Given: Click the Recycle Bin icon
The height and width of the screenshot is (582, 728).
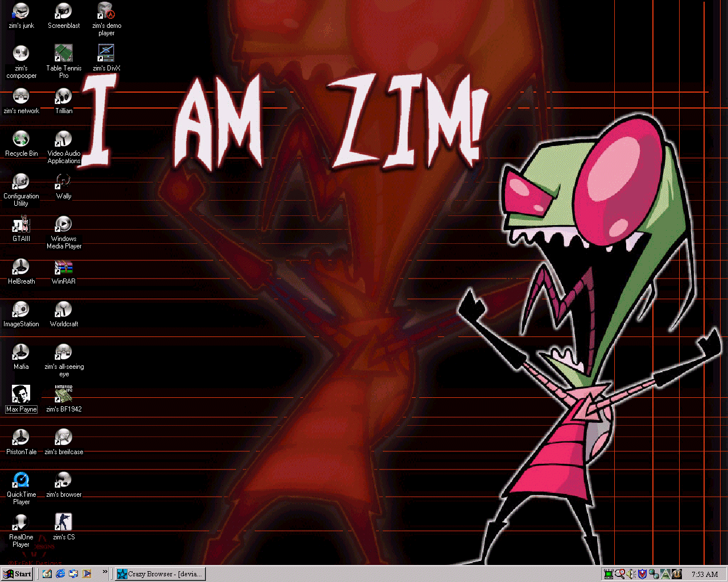Looking at the screenshot, I should (x=21, y=144).
